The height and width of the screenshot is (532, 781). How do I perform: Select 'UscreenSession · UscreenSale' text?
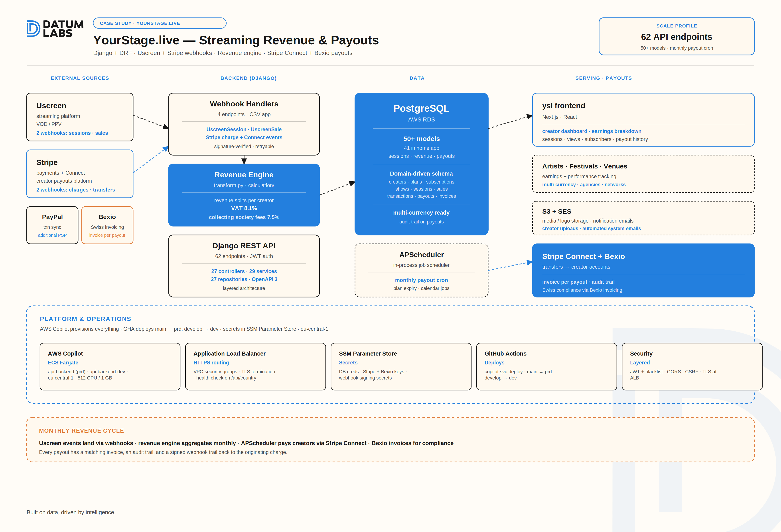tap(244, 129)
